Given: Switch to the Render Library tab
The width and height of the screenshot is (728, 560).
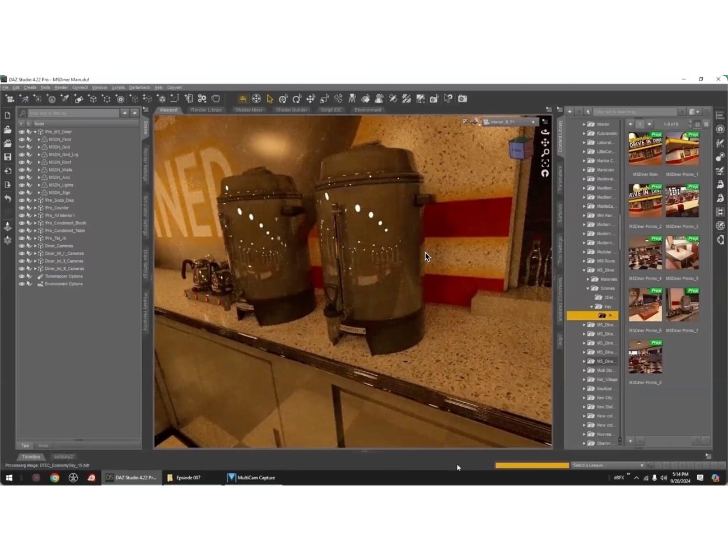Looking at the screenshot, I should pyautogui.click(x=206, y=110).
